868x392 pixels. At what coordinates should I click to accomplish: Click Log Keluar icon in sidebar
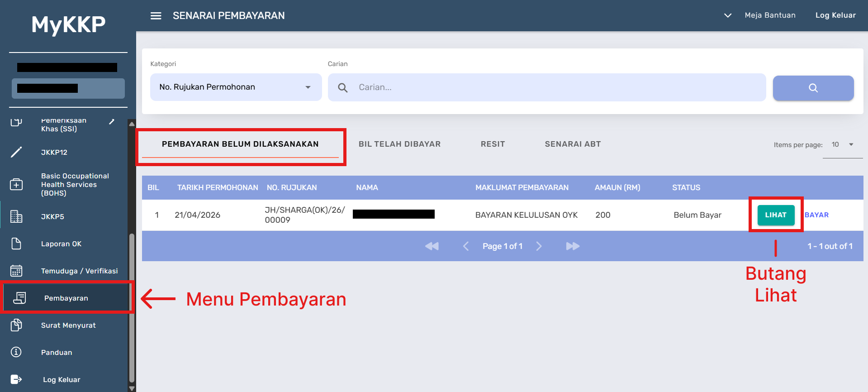pyautogui.click(x=16, y=379)
